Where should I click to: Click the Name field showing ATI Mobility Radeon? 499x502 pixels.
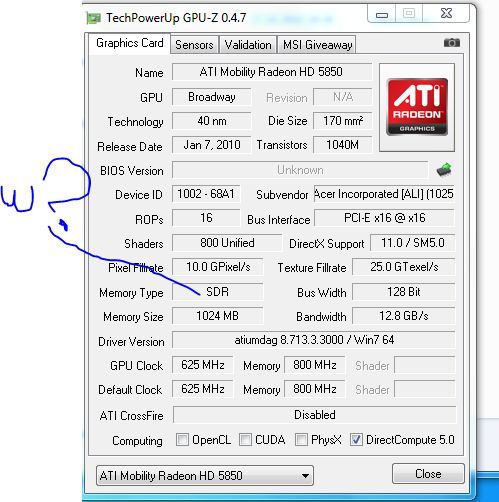click(272, 72)
